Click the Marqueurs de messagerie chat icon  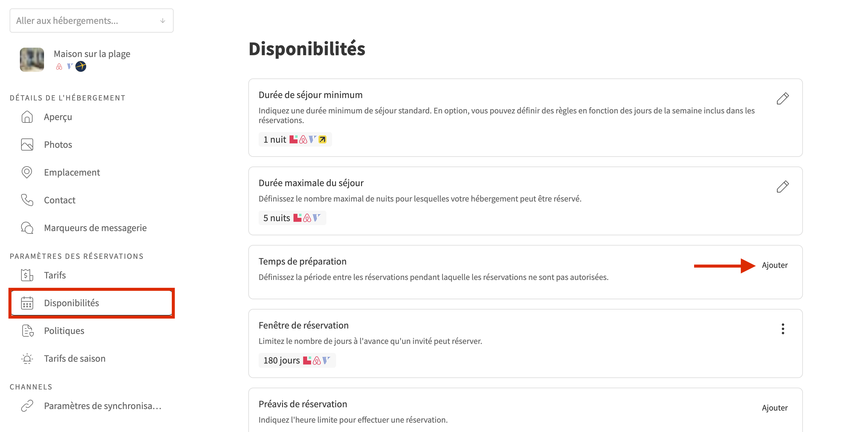(x=27, y=228)
